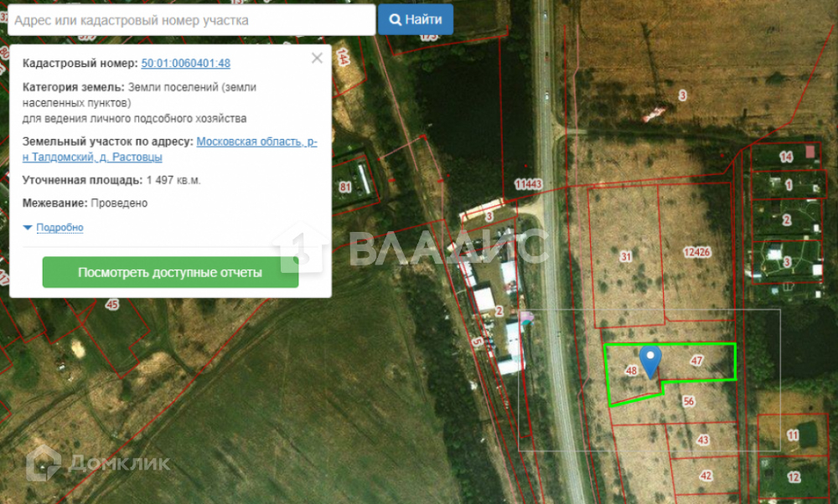Image resolution: width=838 pixels, height=504 pixels.
Task: Click the Межевание: Проведено text
Action: pyautogui.click(x=85, y=203)
